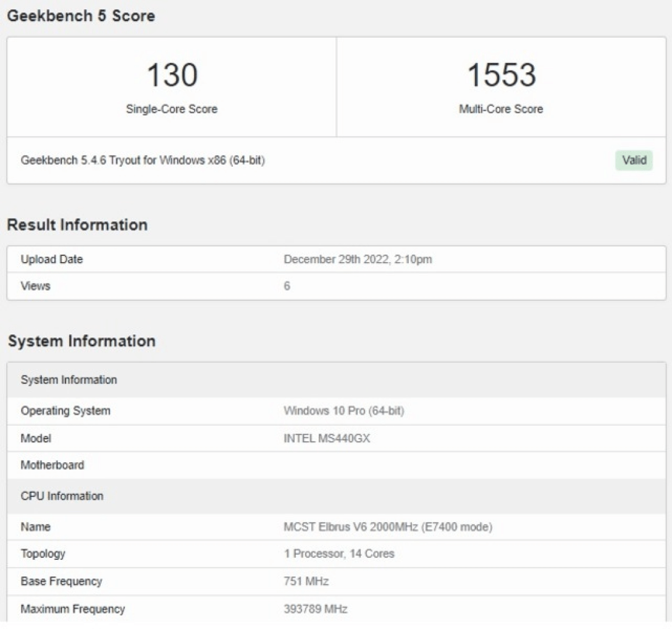Click the 130 single-core score number

(x=172, y=75)
